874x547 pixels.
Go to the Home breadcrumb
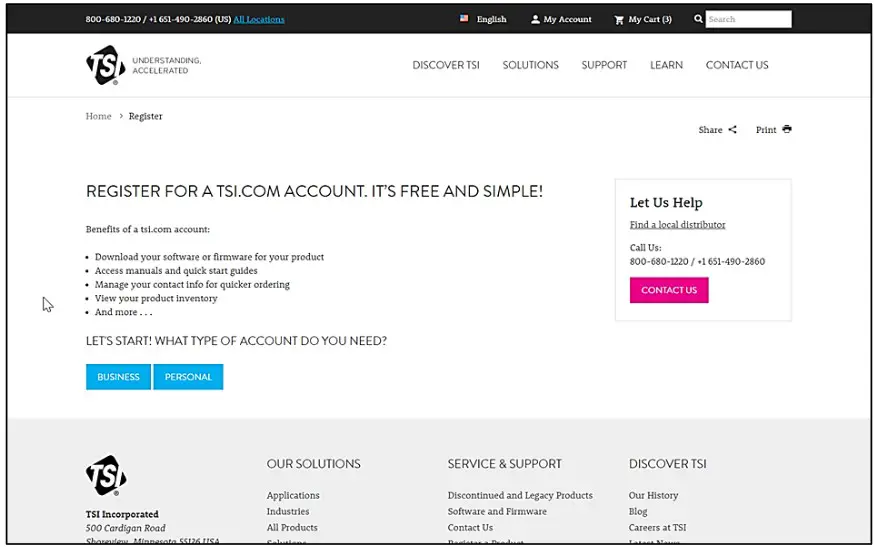(98, 116)
